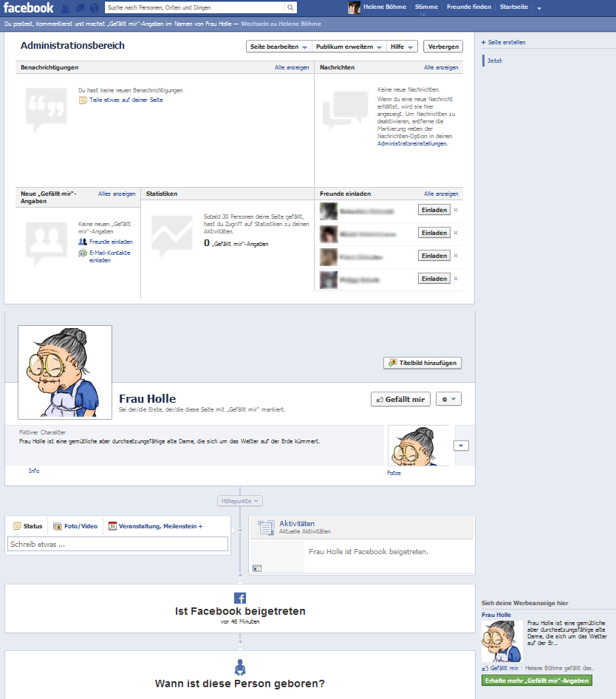Click the Gefällt mir button on page
The image size is (616, 699).
pos(401,400)
